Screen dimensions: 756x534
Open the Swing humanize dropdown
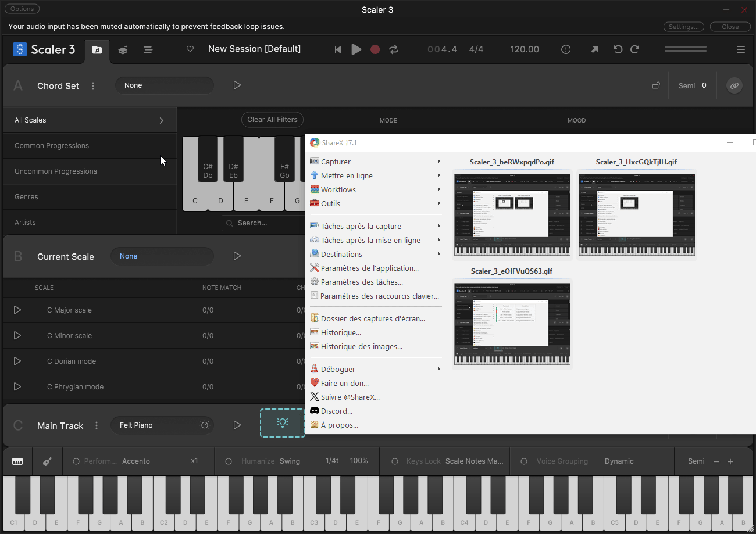pyautogui.click(x=290, y=461)
